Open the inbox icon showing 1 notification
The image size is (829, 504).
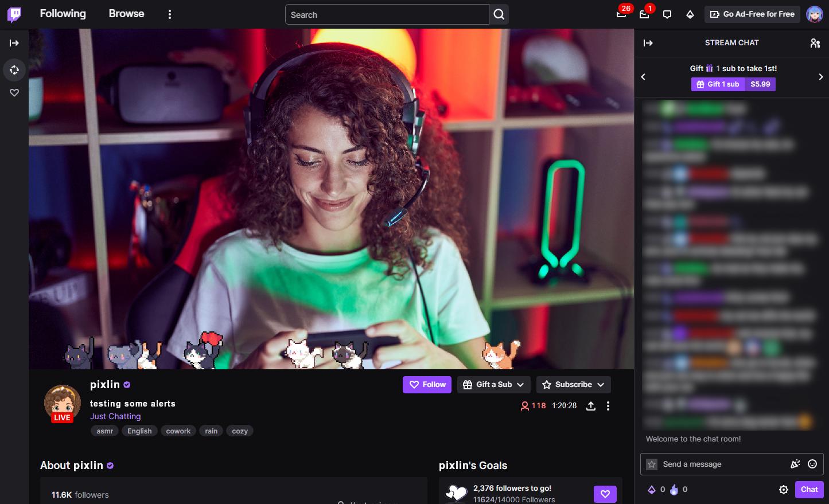(644, 15)
